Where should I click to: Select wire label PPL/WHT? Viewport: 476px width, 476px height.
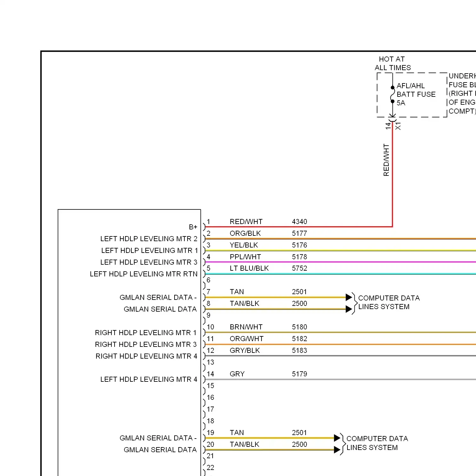point(245,257)
